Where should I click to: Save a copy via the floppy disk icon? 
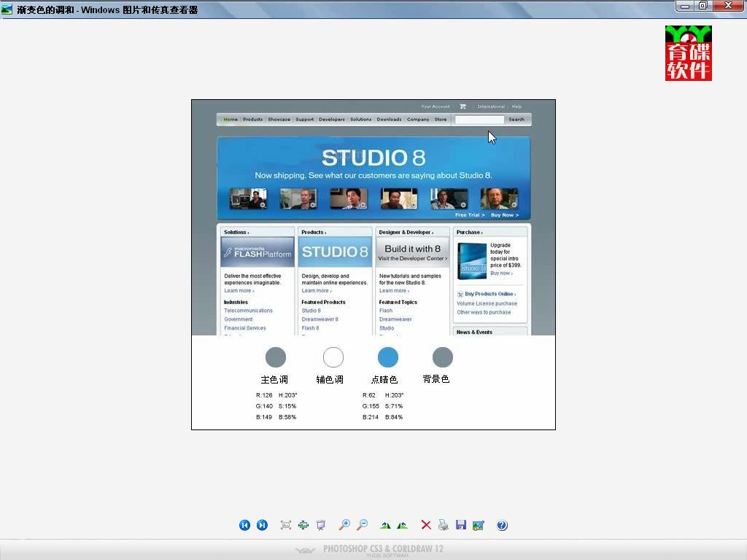pyautogui.click(x=461, y=525)
